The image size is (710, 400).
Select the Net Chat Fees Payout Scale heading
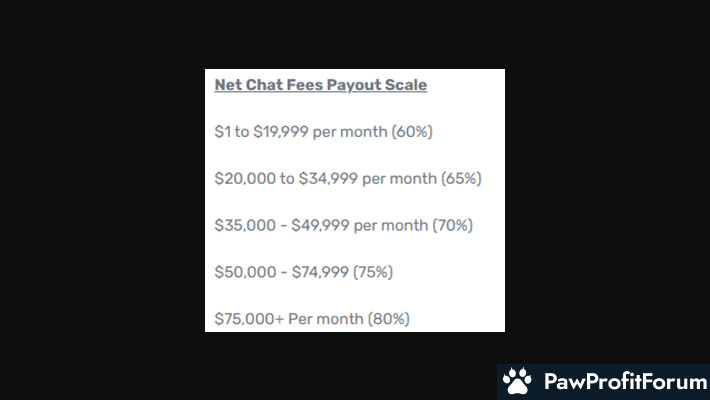click(x=321, y=85)
